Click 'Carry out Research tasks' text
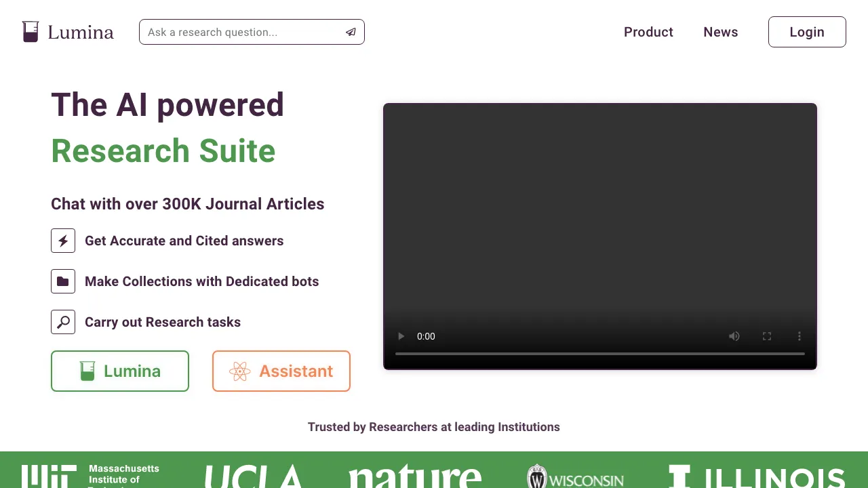This screenshot has height=488, width=868. 163,322
